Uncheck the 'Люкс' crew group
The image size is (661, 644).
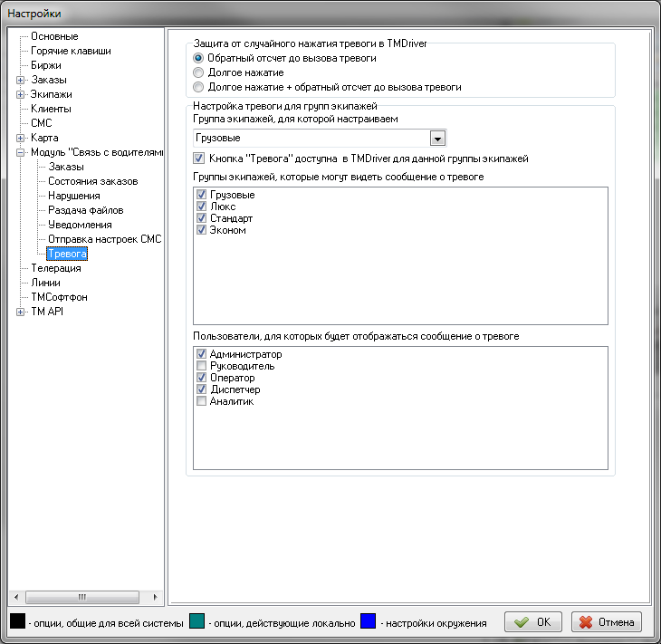[x=201, y=207]
